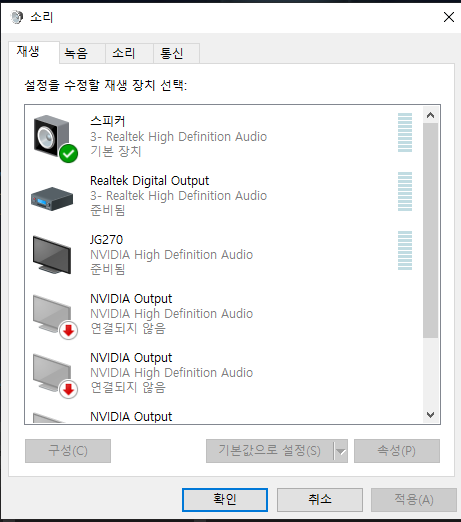Click the 스피커 volume level meter
The height and width of the screenshot is (522, 461).
click(405, 132)
